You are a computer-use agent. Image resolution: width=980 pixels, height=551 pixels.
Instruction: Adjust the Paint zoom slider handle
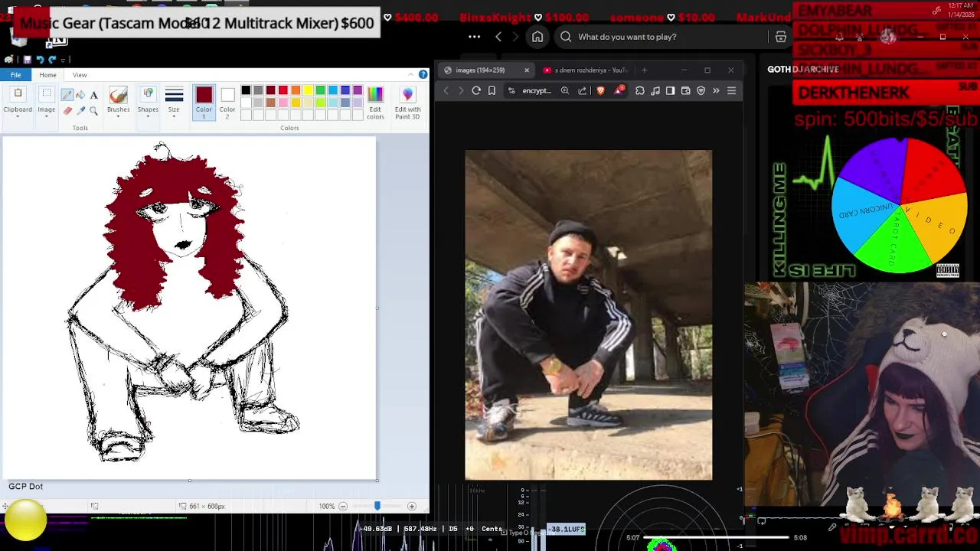[377, 506]
